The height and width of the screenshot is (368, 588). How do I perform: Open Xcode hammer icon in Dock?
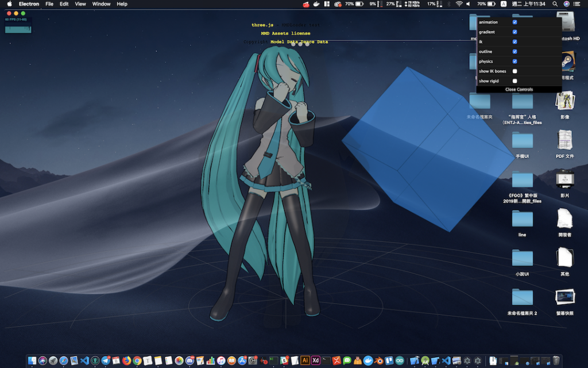click(415, 361)
